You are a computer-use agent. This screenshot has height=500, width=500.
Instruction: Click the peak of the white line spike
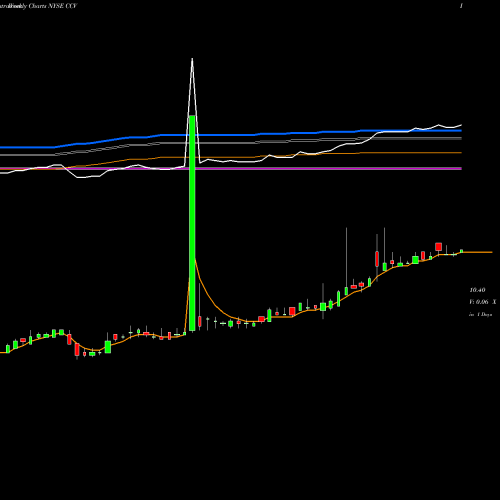pos(192,59)
